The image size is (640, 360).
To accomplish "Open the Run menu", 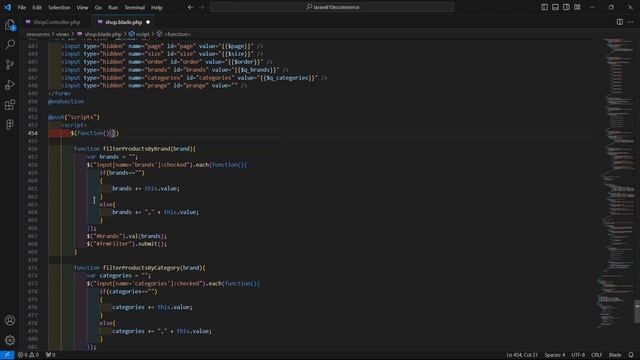I will click(x=113, y=7).
